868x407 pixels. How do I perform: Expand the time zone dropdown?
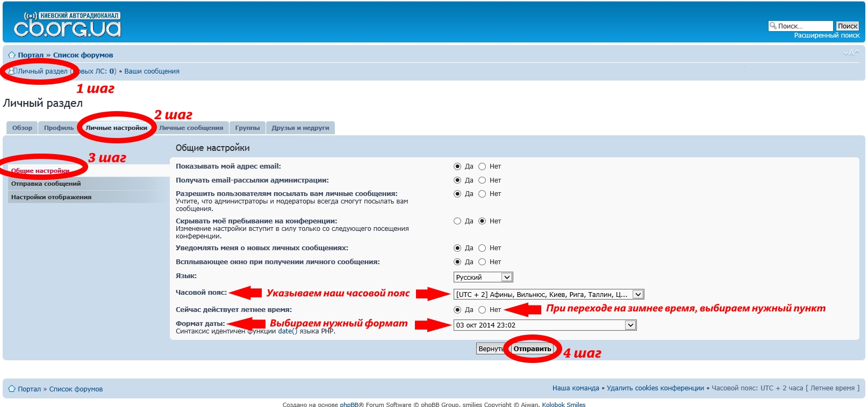coord(548,294)
